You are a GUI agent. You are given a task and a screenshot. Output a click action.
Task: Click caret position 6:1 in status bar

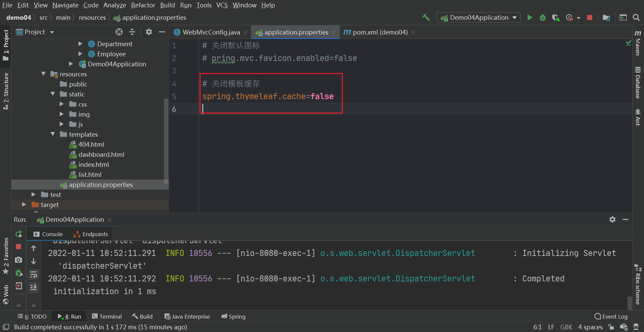(x=537, y=327)
